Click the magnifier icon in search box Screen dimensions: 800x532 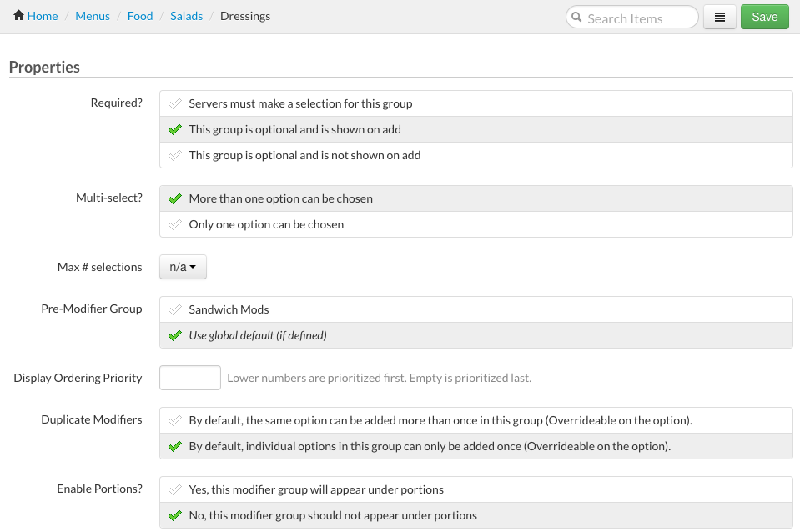point(576,17)
